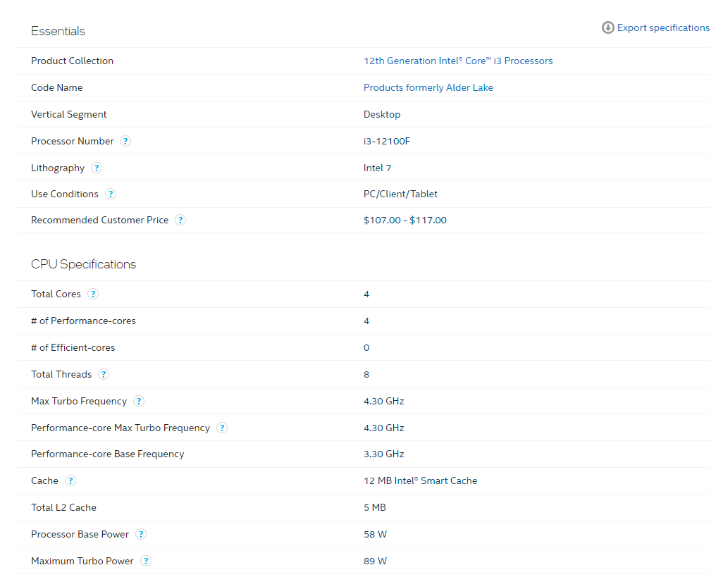Click the 12 MB Intel Smart Cache value
728x577 pixels.
420,481
